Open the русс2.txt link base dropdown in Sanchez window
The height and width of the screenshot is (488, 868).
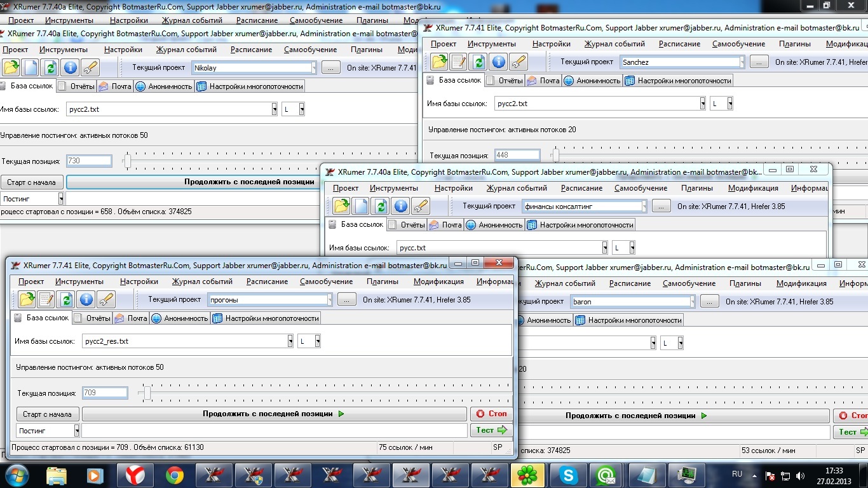point(703,104)
